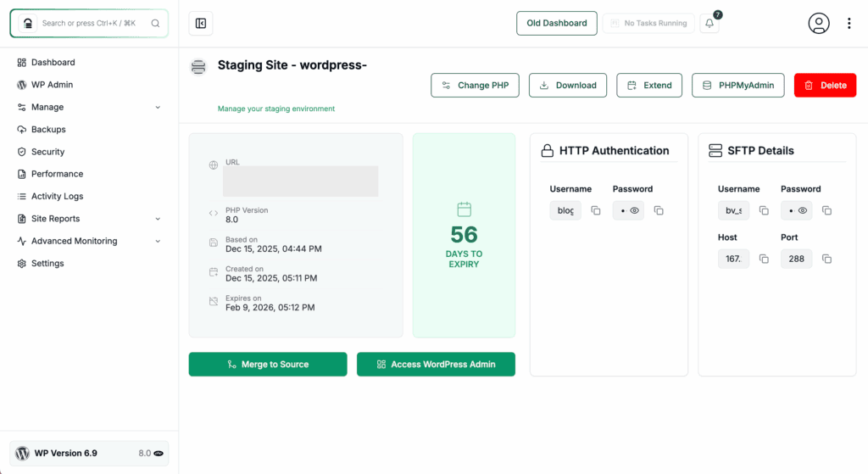868x474 pixels.
Task: Copy the HTTP Authentication username
Action: coord(596,210)
